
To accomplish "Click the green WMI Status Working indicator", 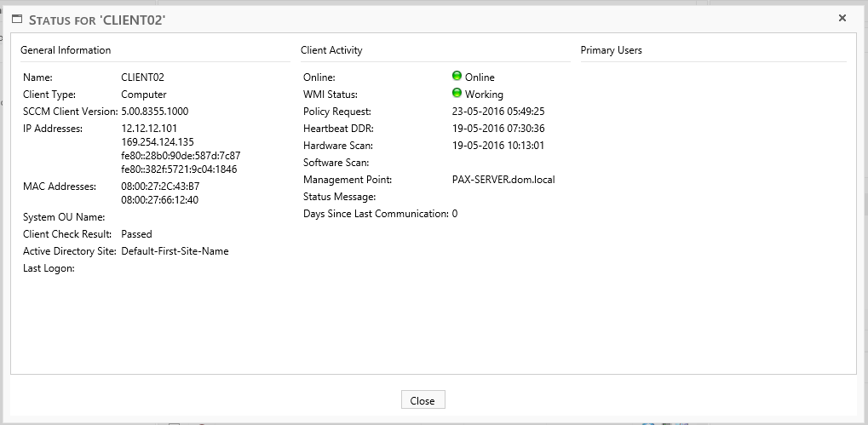I will point(457,94).
